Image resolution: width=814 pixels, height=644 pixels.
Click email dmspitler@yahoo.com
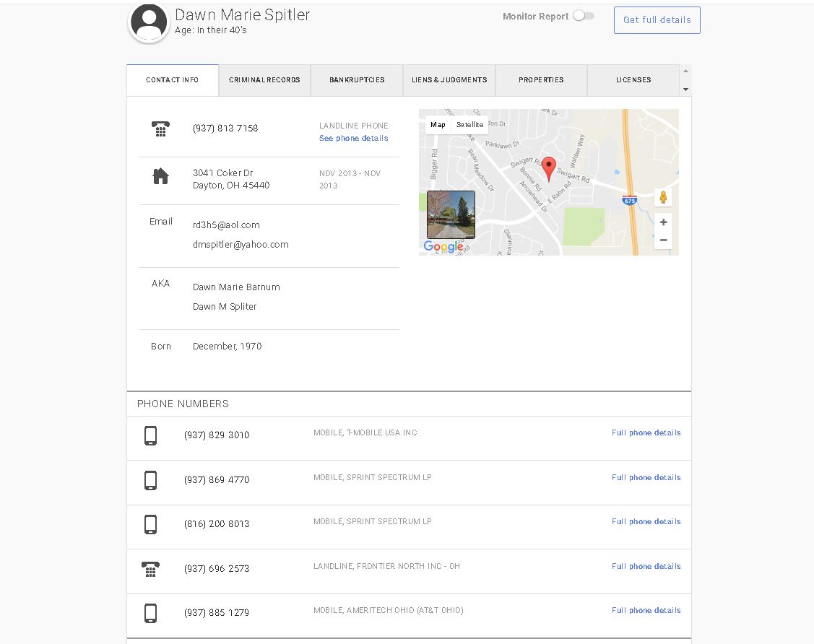coord(241,245)
